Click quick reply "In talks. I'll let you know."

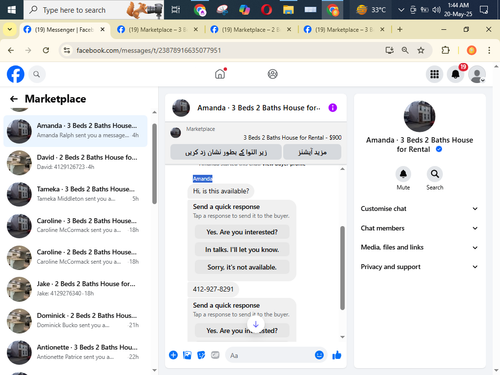tap(242, 250)
